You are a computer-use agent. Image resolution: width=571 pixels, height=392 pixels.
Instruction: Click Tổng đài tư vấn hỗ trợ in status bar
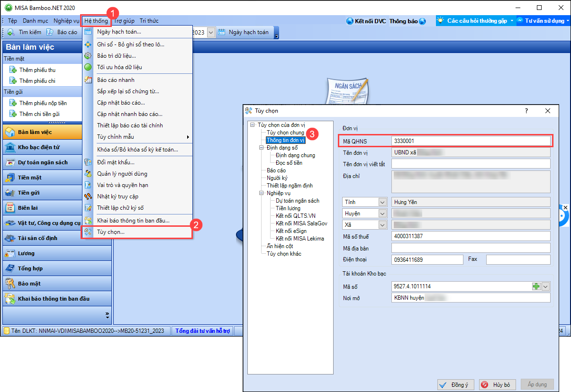[x=202, y=330]
